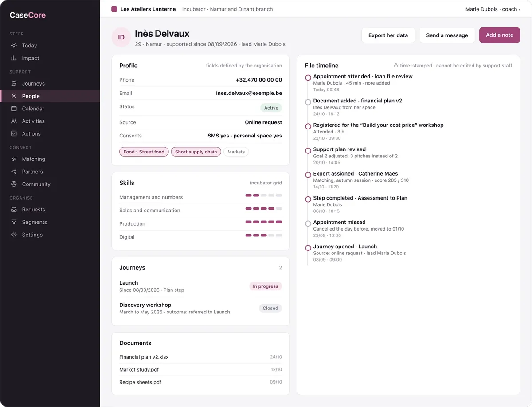This screenshot has width=532, height=407.
Task: Select the Food › Street food tag
Action: click(x=144, y=152)
